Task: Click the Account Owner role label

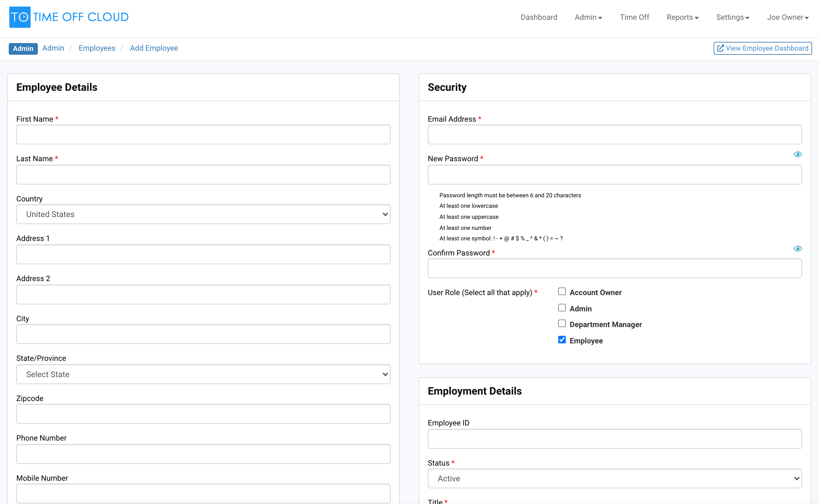Action: click(596, 292)
